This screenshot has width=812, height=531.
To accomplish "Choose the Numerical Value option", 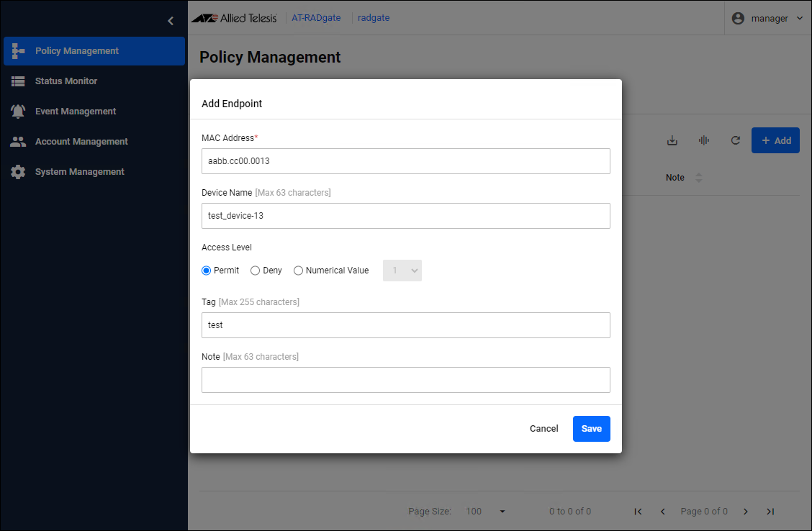I will [x=299, y=271].
